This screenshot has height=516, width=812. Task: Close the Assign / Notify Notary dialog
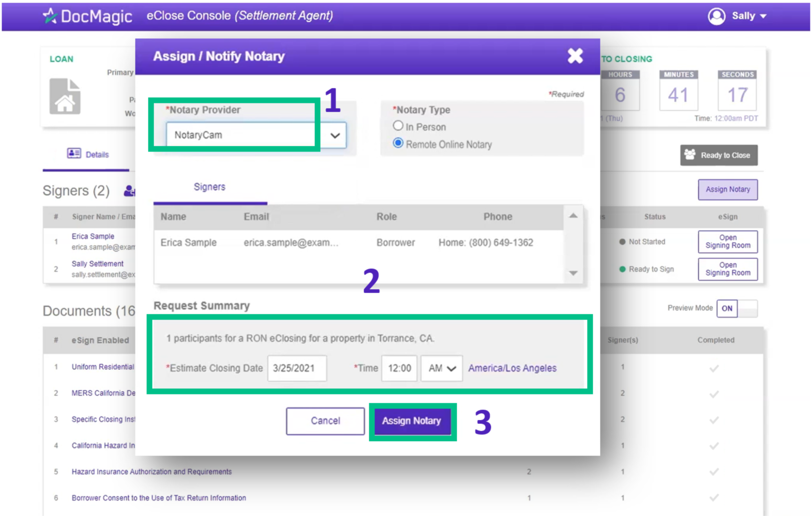point(575,56)
